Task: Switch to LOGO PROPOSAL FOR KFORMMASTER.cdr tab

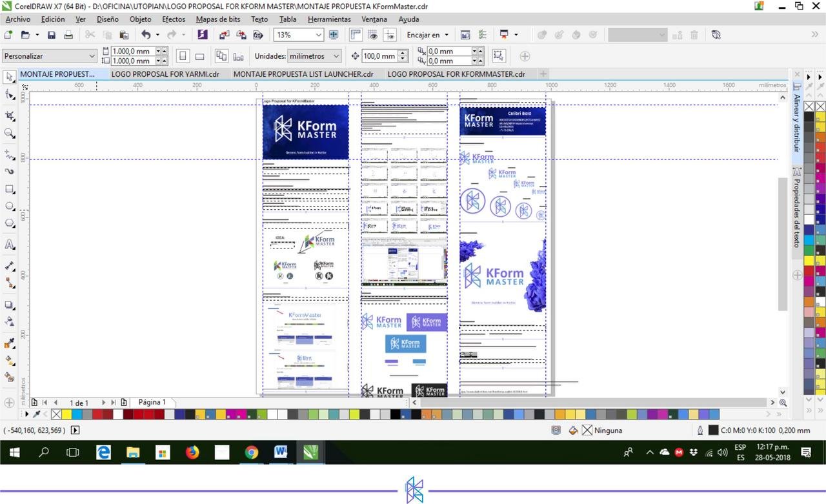Action: pos(456,74)
